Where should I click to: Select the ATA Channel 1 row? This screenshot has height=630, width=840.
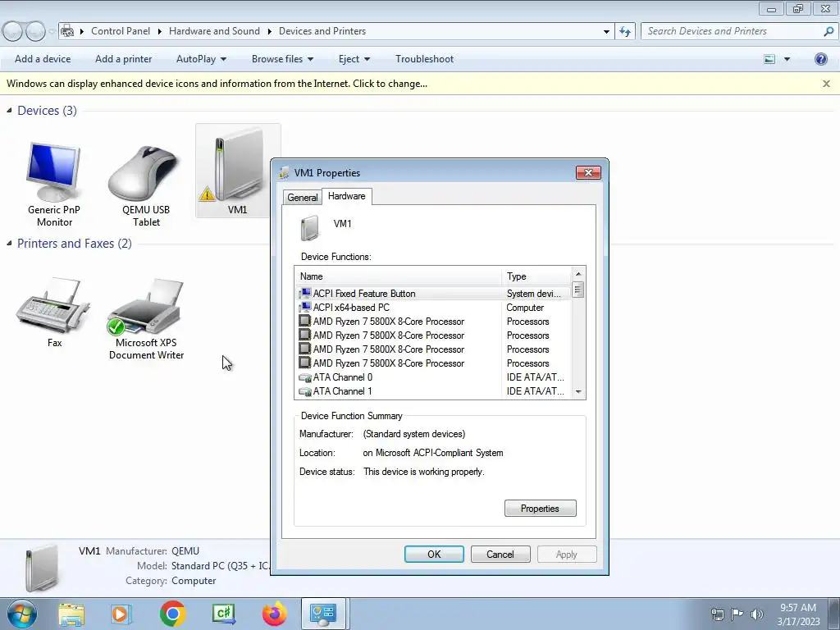pyautogui.click(x=433, y=391)
